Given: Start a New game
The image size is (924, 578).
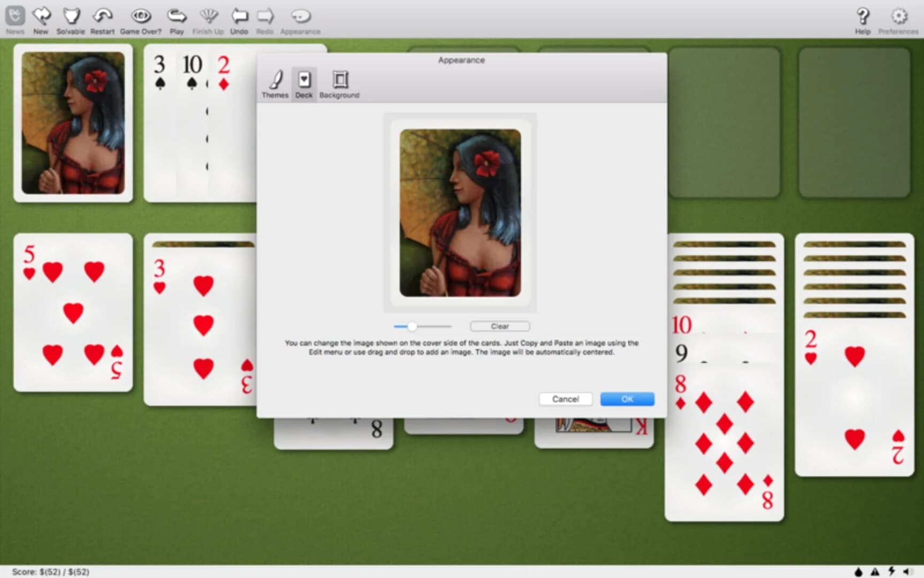Looking at the screenshot, I should point(41,16).
